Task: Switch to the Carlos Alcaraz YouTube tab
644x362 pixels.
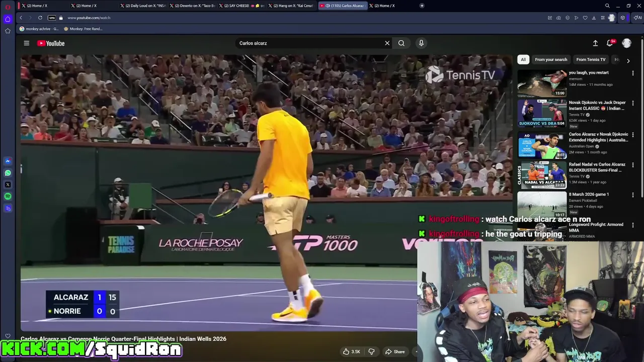Action: pyautogui.click(x=342, y=6)
